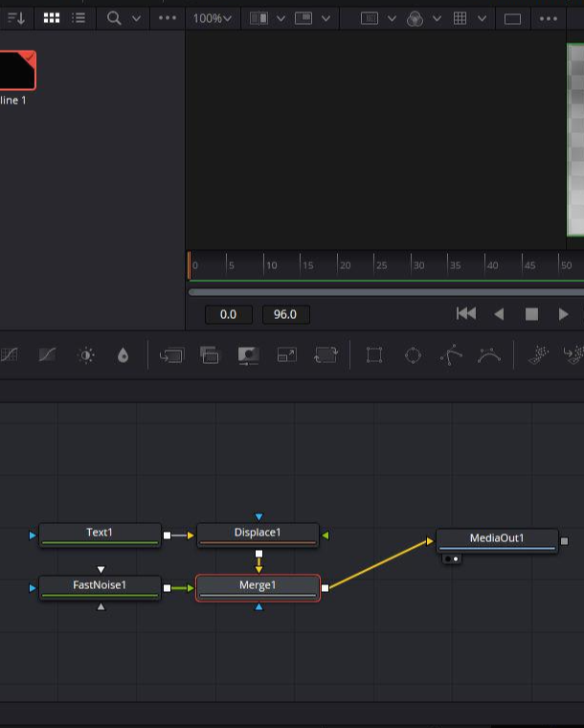Image resolution: width=584 pixels, height=728 pixels.
Task: Add a Matte Control node
Action: pyautogui.click(x=248, y=355)
